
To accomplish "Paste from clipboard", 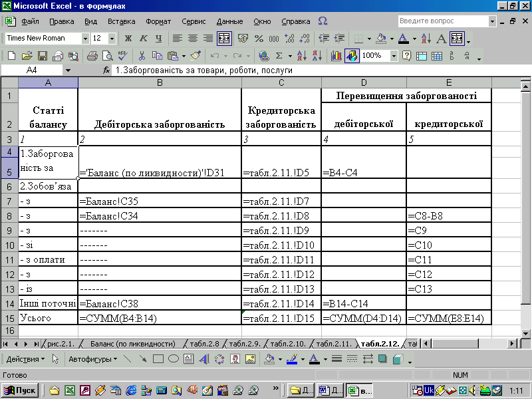I will pos(173,56).
